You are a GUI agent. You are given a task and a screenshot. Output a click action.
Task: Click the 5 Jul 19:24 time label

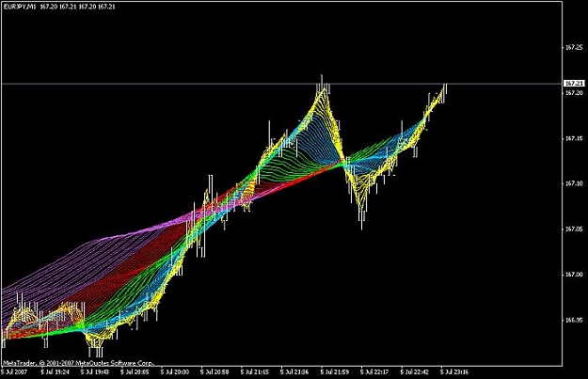click(x=55, y=372)
